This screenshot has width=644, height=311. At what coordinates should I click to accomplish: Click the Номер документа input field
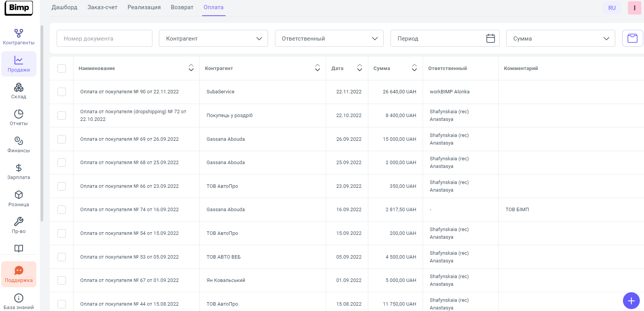[104, 38]
